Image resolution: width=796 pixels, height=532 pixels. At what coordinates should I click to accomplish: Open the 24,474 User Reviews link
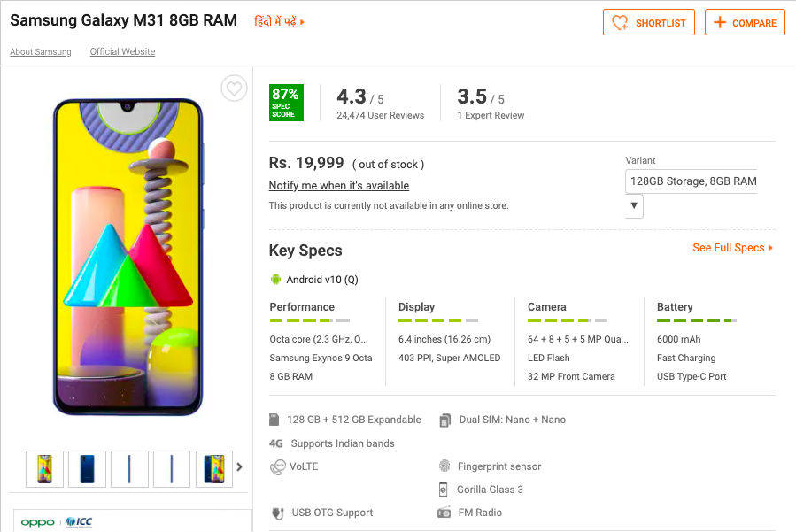(380, 116)
